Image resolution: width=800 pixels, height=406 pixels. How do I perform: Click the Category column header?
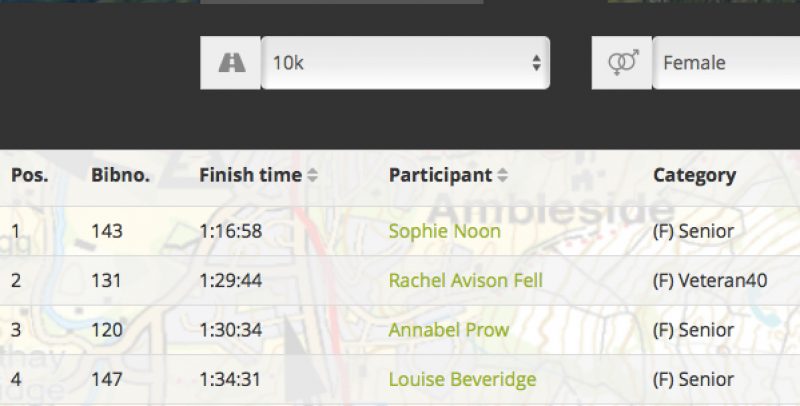[694, 176]
